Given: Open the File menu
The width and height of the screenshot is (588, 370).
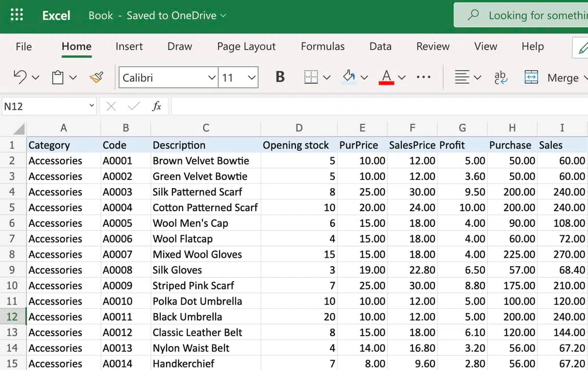Looking at the screenshot, I should point(23,46).
